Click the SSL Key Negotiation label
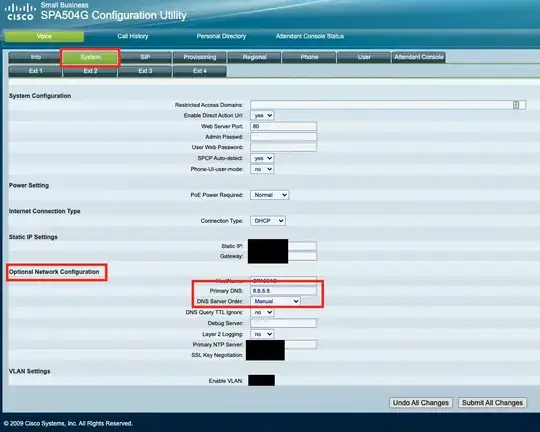 (x=217, y=355)
